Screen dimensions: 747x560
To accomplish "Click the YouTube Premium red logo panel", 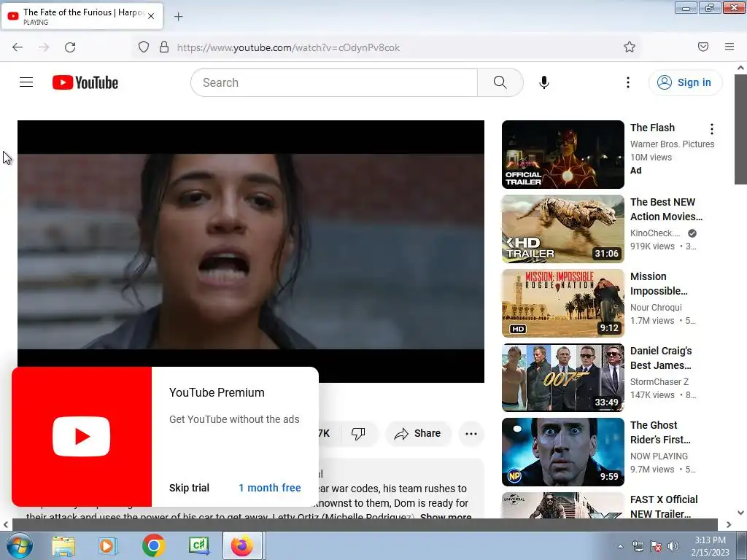I will click(82, 437).
